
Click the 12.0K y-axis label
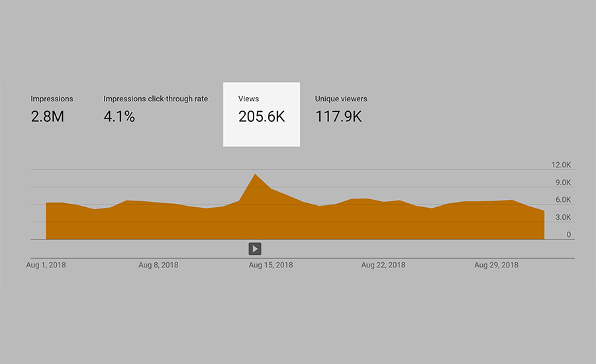tap(560, 165)
